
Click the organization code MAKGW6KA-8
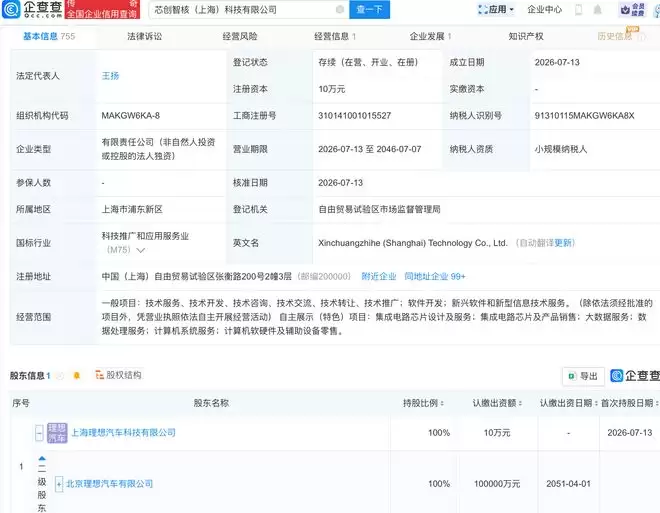(130, 115)
